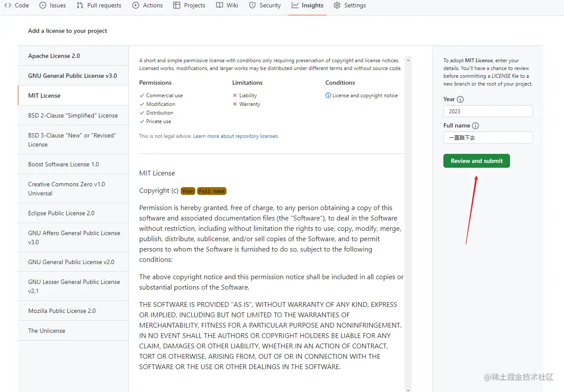Click the Wiki book icon
The width and height of the screenshot is (564, 392).
(x=220, y=5)
